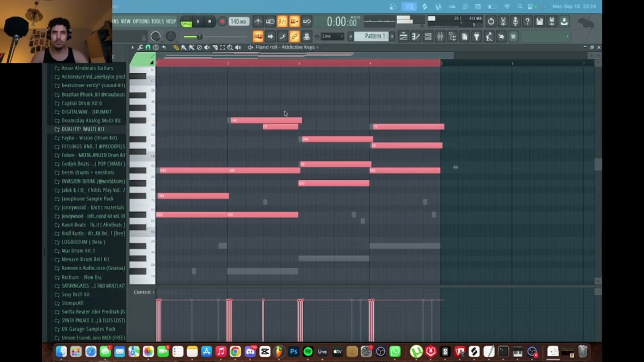The width and height of the screenshot is (644, 362).
Task: Open the Menace Drum Roll Kit folder
Action: (x=85, y=259)
